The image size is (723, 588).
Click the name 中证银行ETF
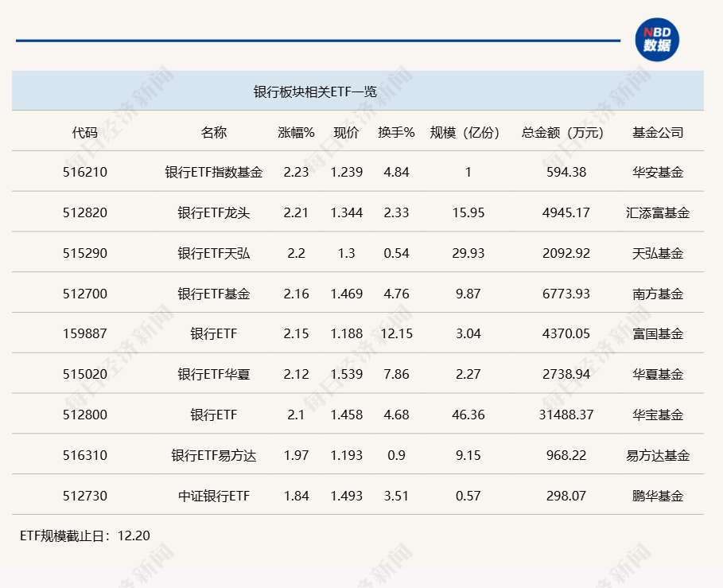214,496
